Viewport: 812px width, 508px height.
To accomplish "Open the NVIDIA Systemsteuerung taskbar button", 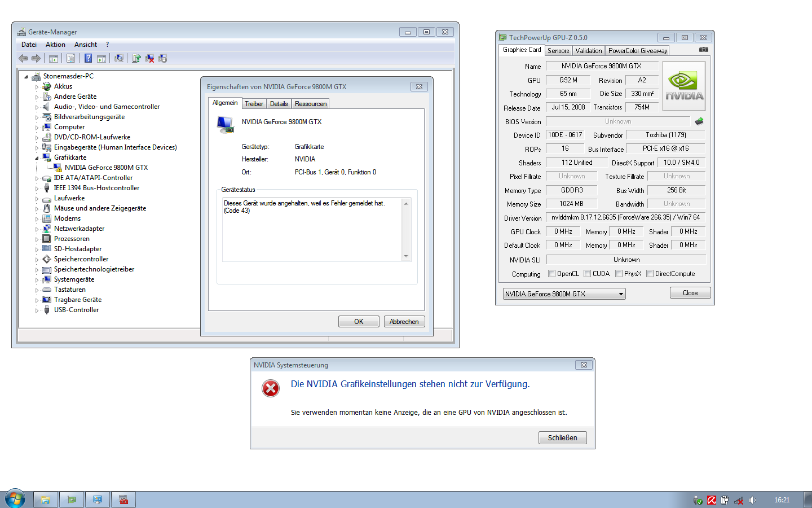I will point(98,500).
